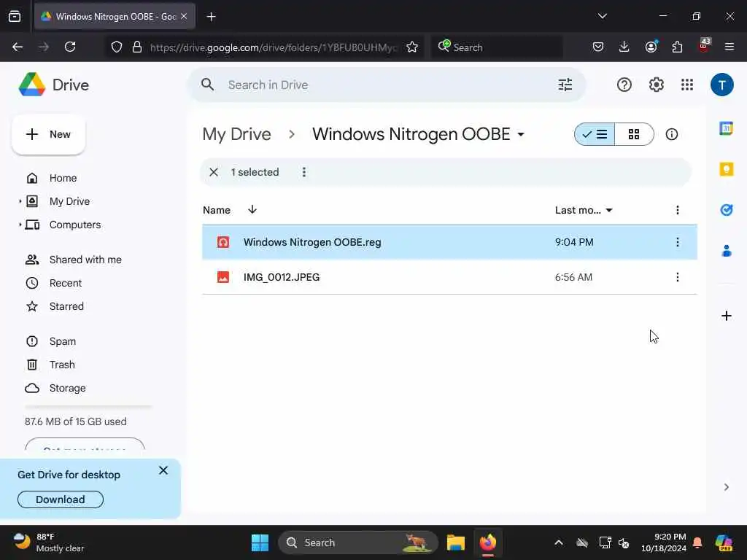Select IMG_0012.JPEG file row
This screenshot has height=560, width=747.
click(449, 277)
